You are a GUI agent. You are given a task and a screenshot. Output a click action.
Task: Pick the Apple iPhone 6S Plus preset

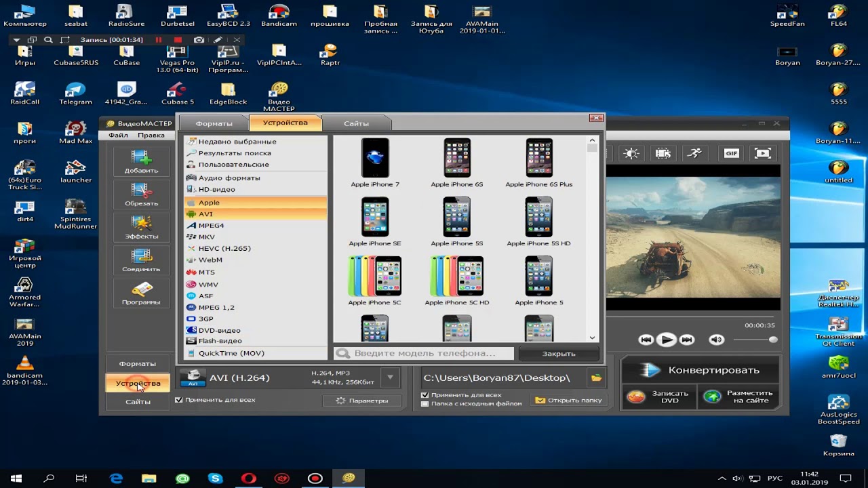(x=539, y=163)
